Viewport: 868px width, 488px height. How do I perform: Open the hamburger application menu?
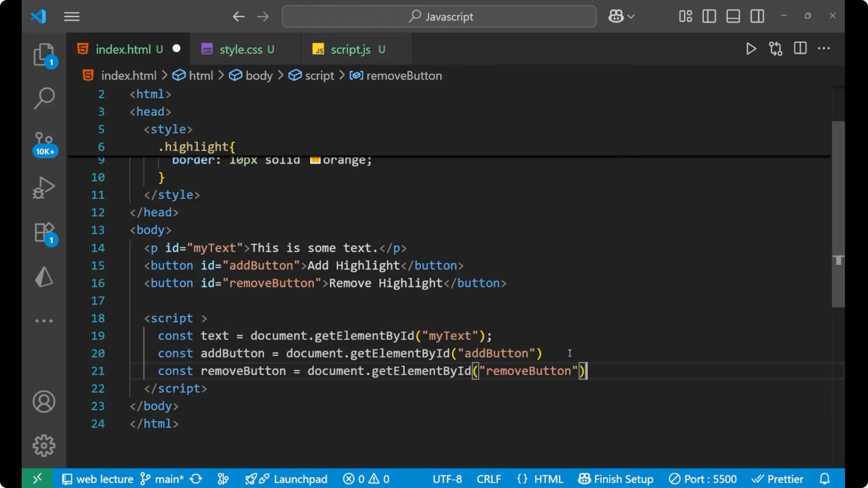click(x=71, y=17)
